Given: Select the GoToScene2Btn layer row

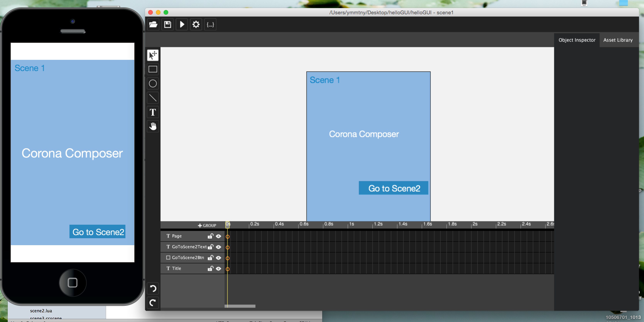Looking at the screenshot, I should click(193, 258).
